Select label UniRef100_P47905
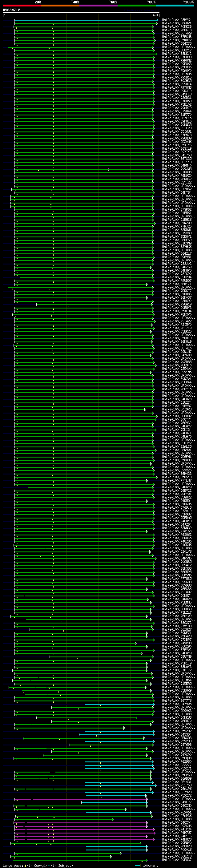This screenshot has width=197, height=868. click(x=176, y=704)
